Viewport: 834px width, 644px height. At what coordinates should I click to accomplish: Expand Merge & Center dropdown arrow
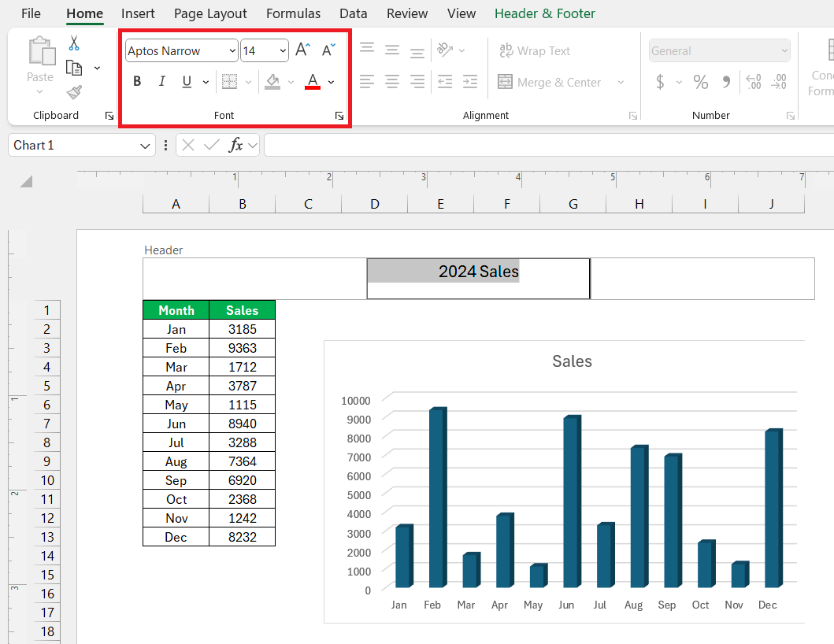click(x=621, y=83)
